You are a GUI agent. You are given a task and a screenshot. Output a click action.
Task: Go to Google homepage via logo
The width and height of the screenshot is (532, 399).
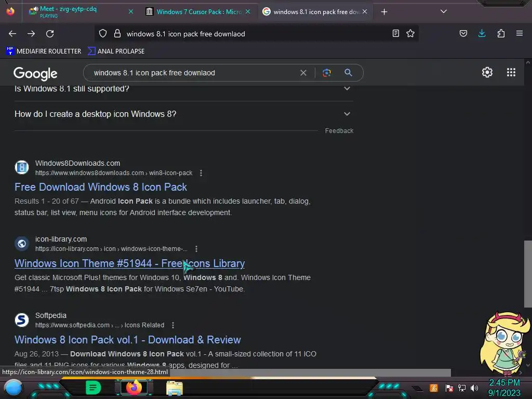coord(35,74)
